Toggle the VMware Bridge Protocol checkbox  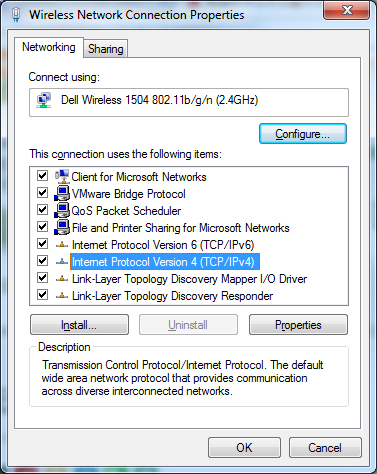42,193
